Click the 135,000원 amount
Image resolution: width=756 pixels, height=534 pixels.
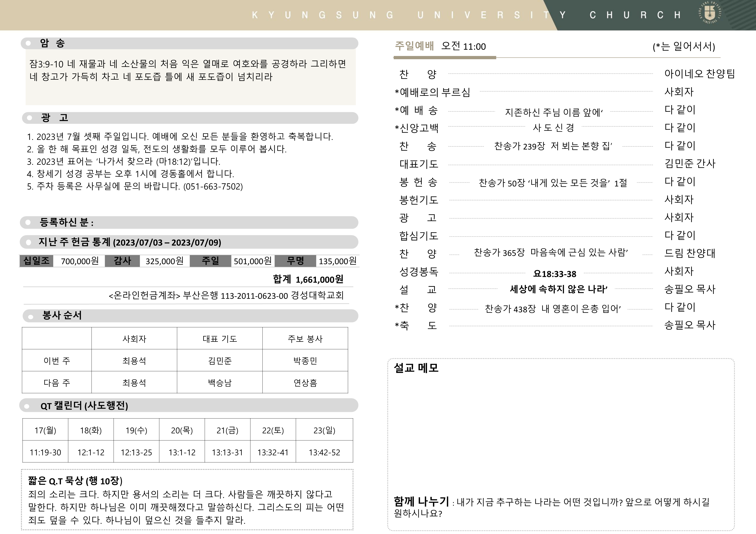[x=337, y=261]
